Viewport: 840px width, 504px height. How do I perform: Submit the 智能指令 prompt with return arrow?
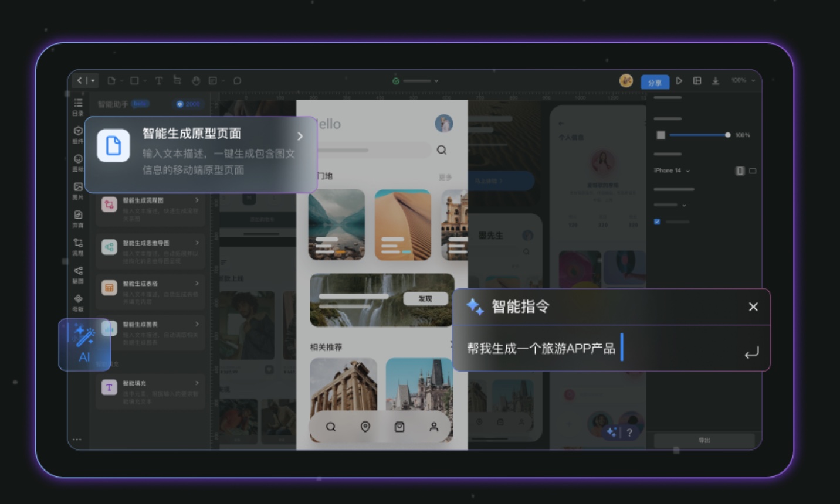(x=751, y=353)
